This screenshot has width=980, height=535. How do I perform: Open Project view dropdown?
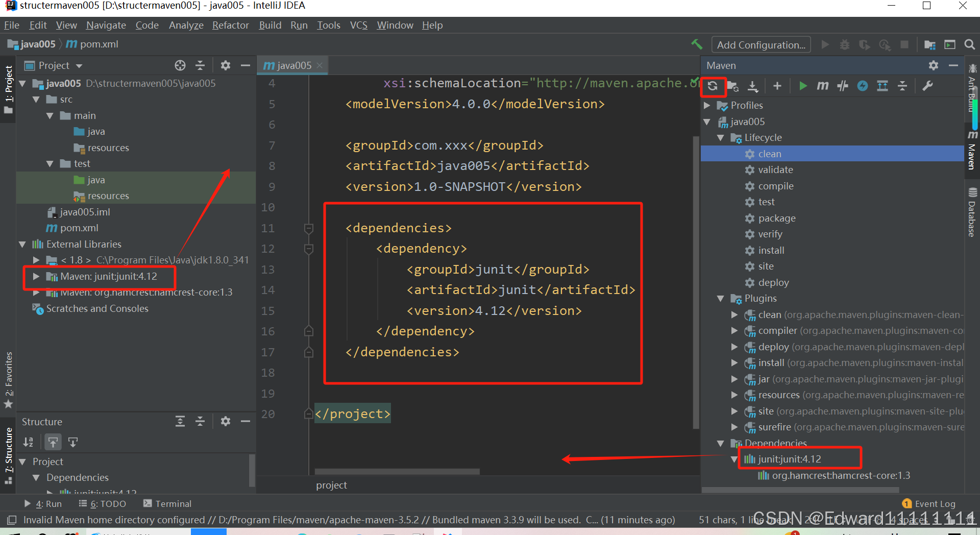[x=79, y=66]
